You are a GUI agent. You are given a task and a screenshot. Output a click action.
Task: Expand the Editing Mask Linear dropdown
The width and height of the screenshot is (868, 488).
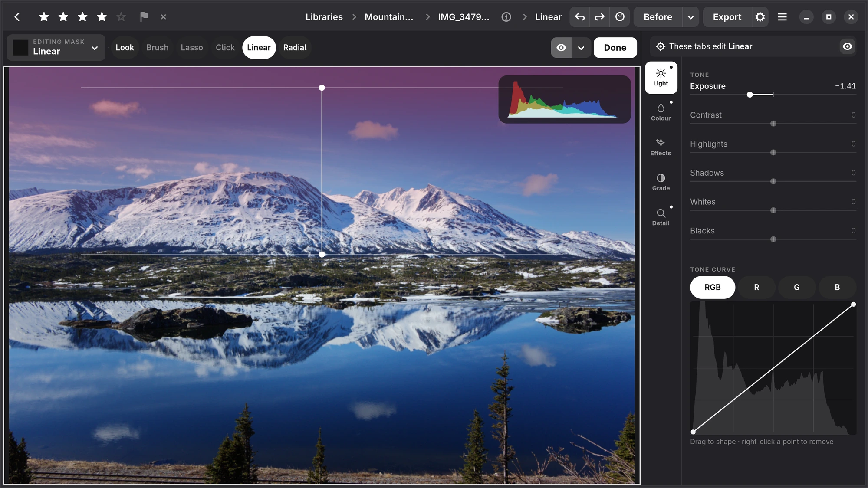coord(56,48)
